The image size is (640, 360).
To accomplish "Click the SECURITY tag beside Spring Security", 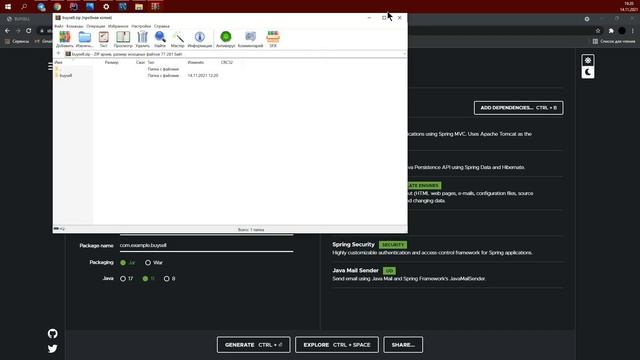I will [x=393, y=245].
